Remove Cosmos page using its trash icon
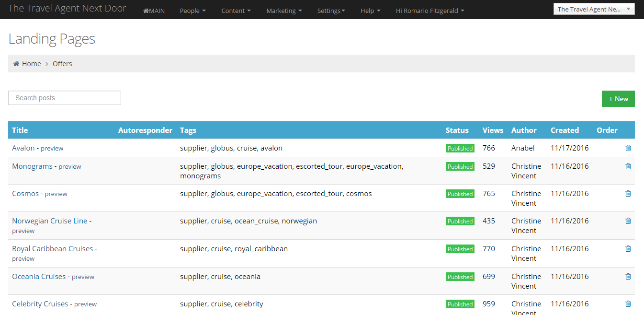The image size is (644, 315). point(628,194)
